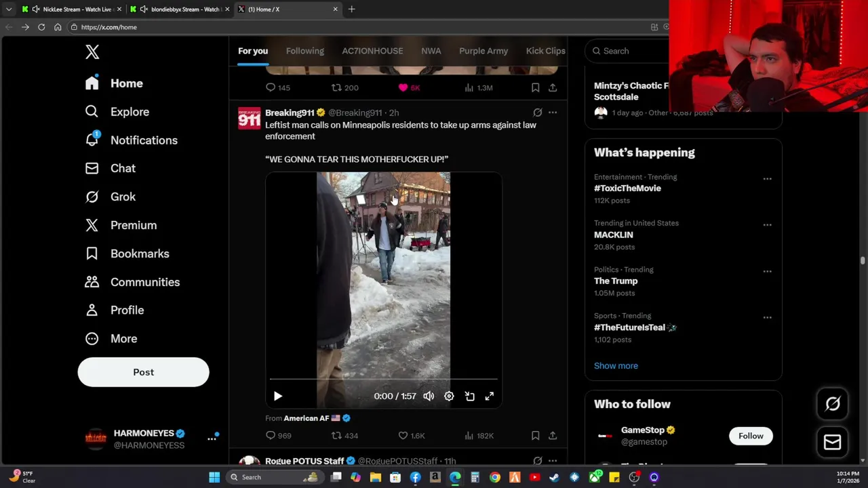Follow the GameStop account
This screenshot has width=868, height=488.
pos(751,436)
